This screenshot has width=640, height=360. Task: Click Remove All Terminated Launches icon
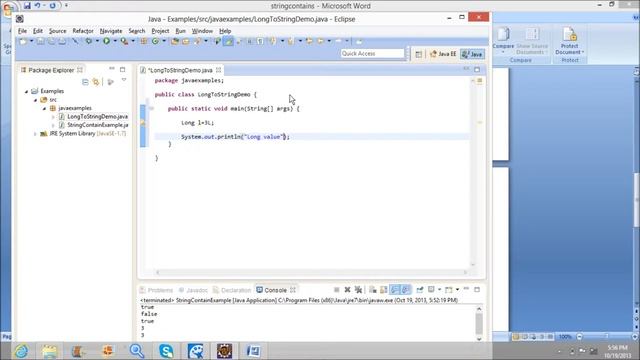(x=358, y=290)
